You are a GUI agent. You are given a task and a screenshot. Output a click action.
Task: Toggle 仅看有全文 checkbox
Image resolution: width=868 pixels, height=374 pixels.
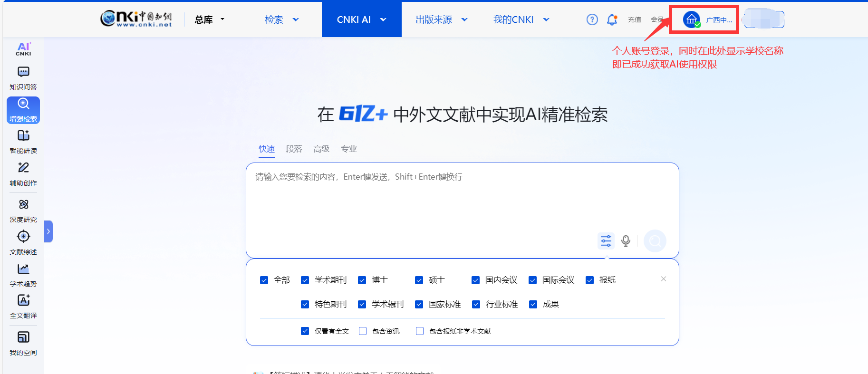coord(305,331)
